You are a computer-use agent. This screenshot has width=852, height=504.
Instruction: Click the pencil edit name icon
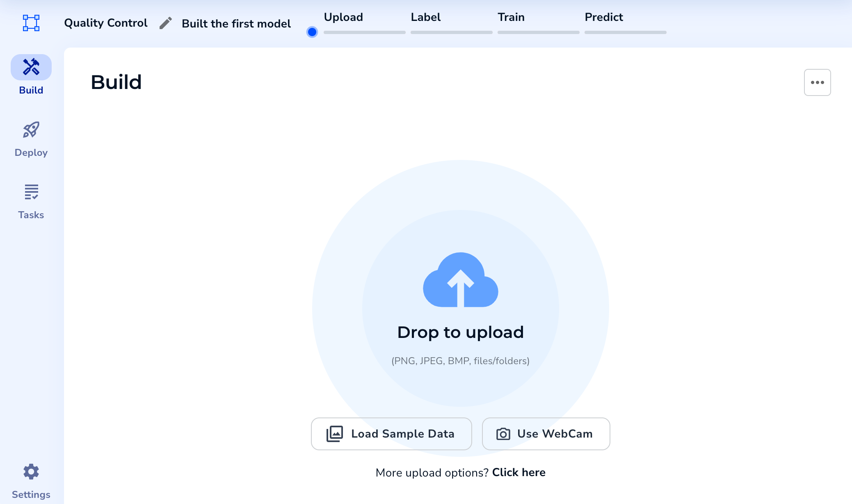[x=165, y=23]
